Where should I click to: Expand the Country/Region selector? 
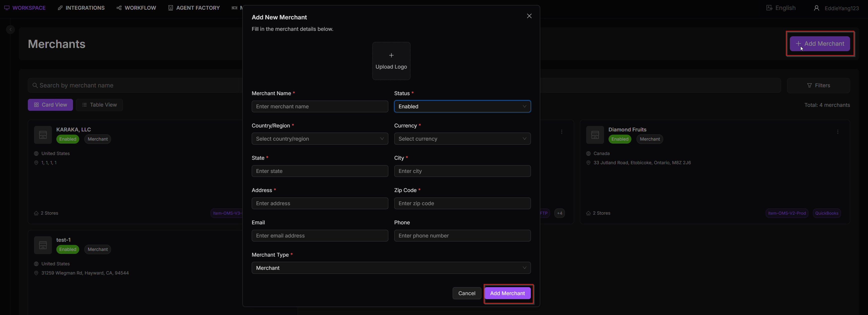(x=320, y=139)
